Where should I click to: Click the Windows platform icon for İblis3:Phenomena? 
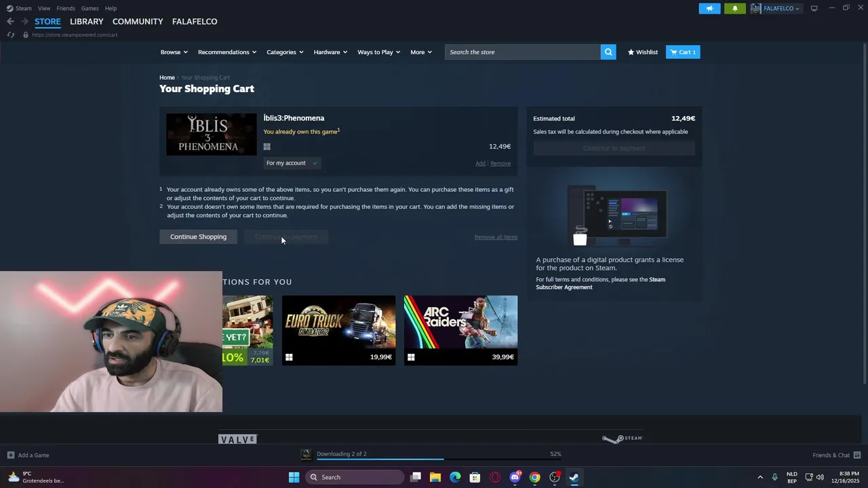pos(267,146)
